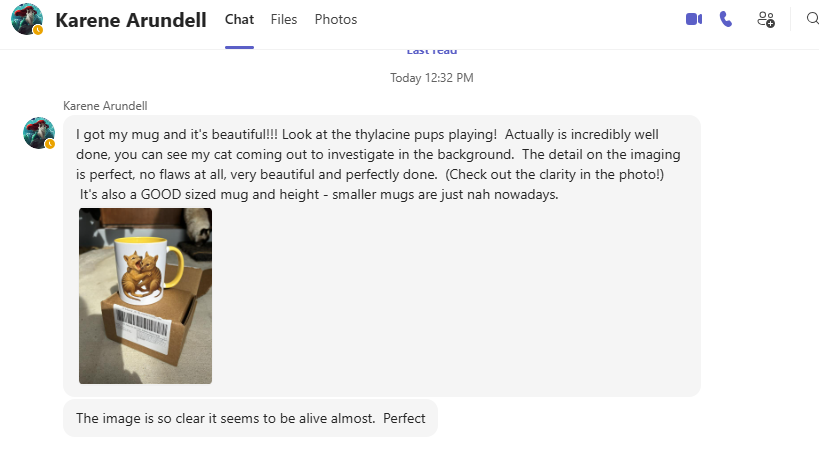Open Karene's profile picture in header
The width and height of the screenshot is (819, 461).
coord(27,19)
